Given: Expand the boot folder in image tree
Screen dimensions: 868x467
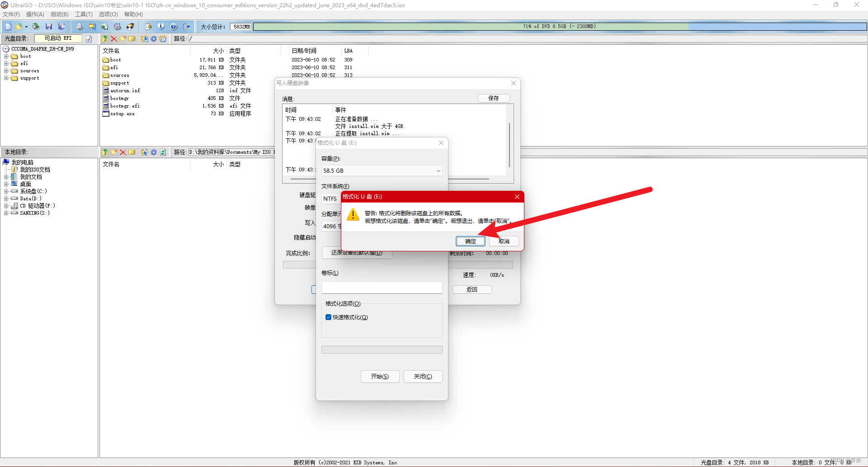Looking at the screenshot, I should point(6,57).
